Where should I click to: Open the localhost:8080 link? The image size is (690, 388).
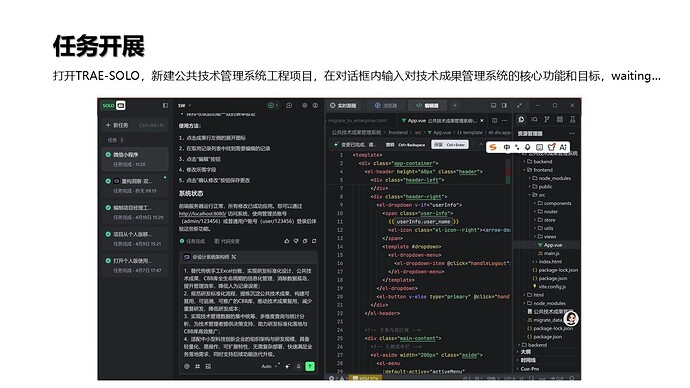(202, 214)
